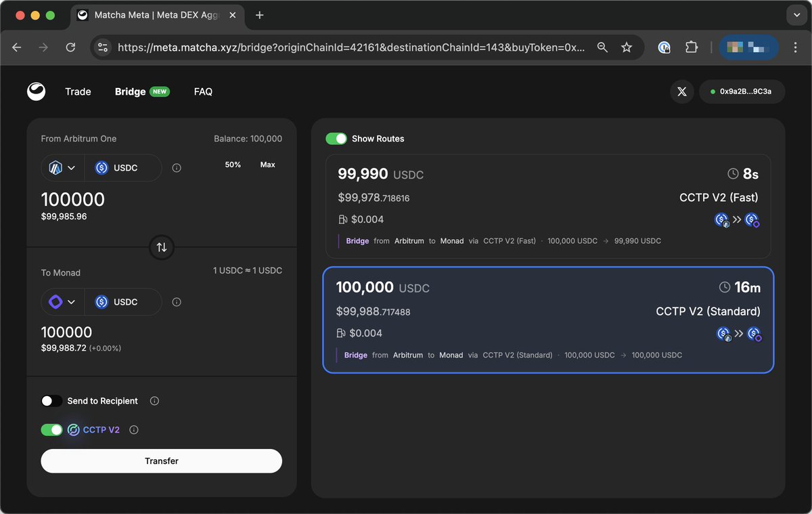This screenshot has width=812, height=514.
Task: Choose the CCTP V2 (Fast) route card
Action: (548, 206)
